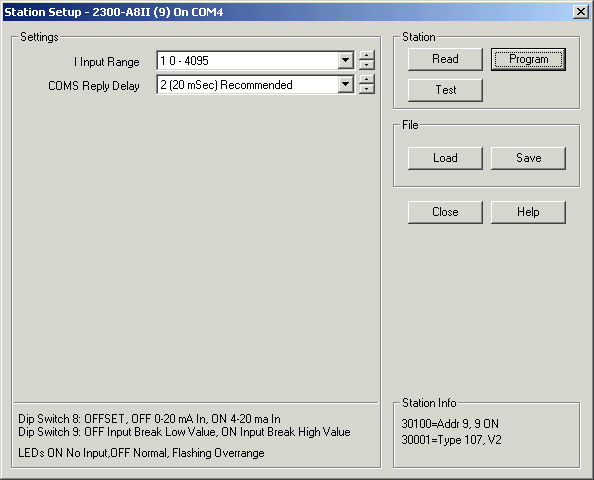Decrease I Input Range with down spinner
594x480 pixels.
(366, 65)
